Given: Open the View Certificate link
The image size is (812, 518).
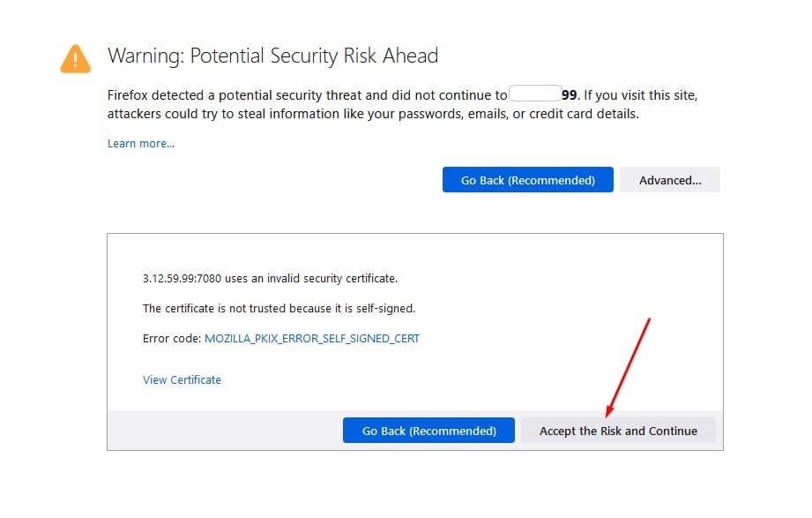Looking at the screenshot, I should 182,380.
